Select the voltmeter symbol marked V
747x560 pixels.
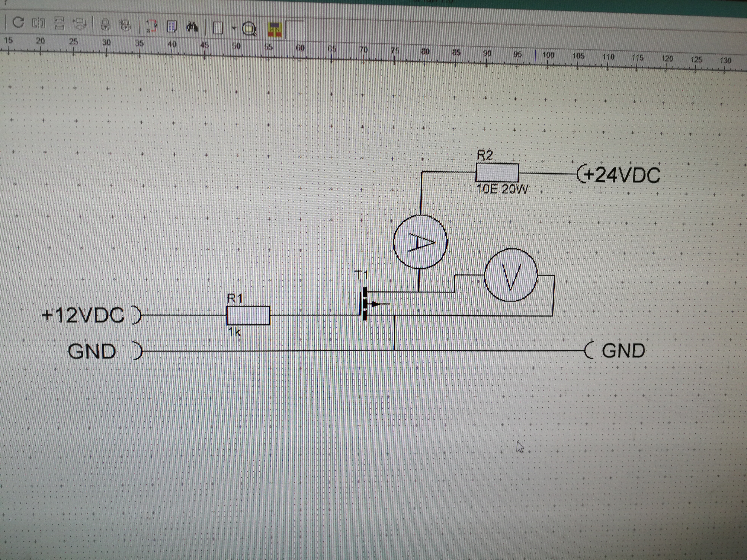coord(511,275)
